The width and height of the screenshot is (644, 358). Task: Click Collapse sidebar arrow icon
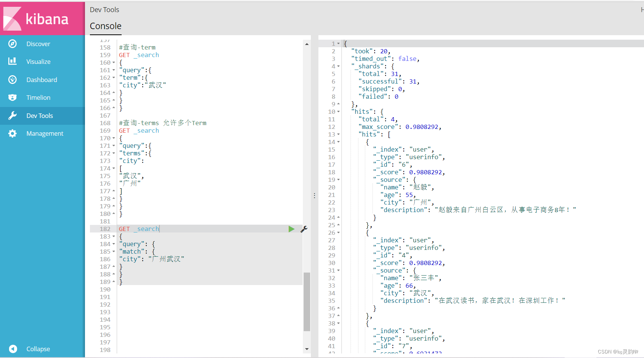pos(13,349)
